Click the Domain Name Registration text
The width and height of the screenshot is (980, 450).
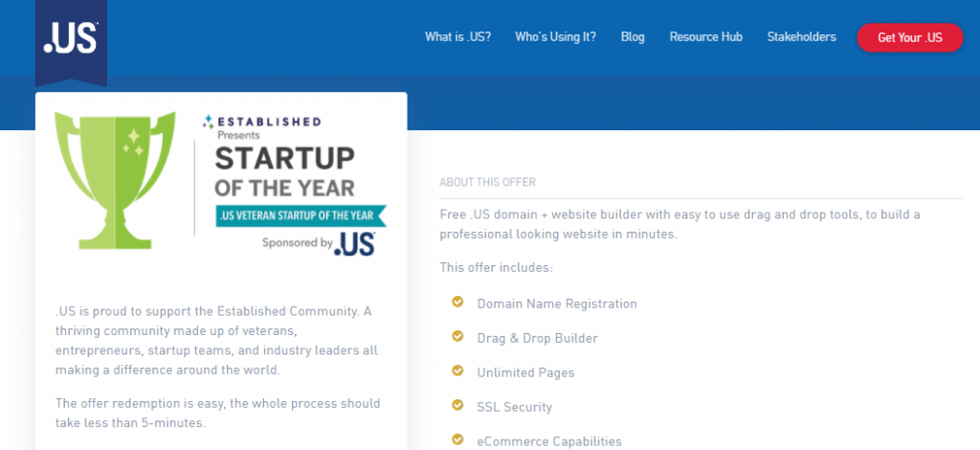[x=557, y=304]
